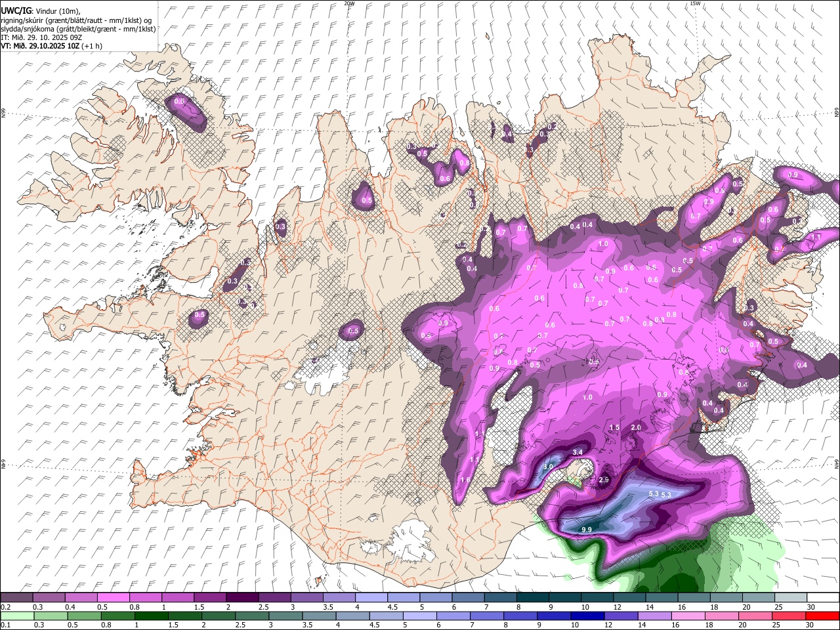Click the '3.4' value on the map
Image resolution: width=840 pixels, height=630 pixels.
pyautogui.click(x=578, y=452)
